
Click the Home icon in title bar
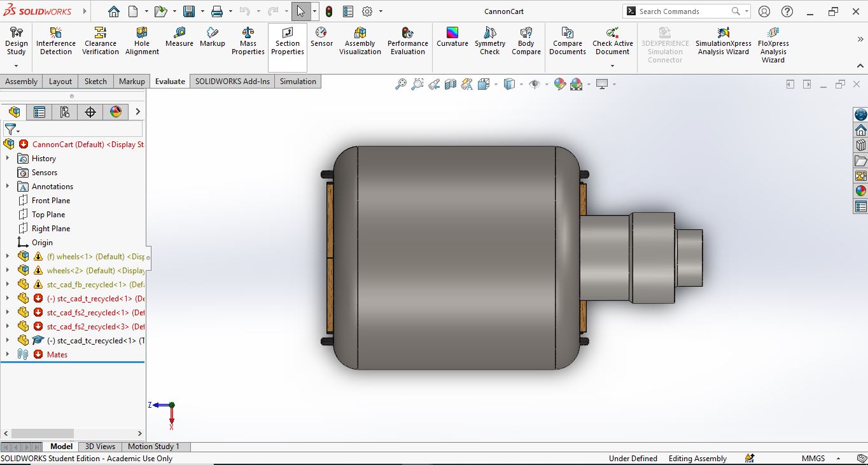(113, 11)
